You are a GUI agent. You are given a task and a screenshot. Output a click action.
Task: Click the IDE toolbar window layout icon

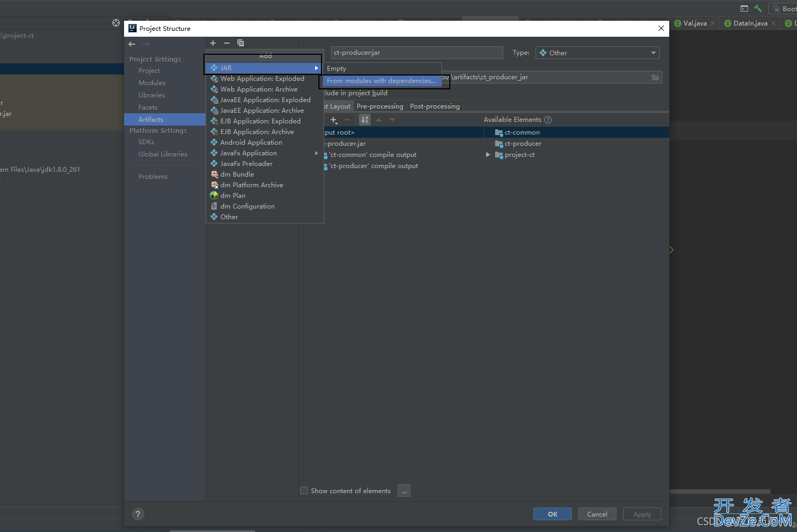tap(744, 9)
